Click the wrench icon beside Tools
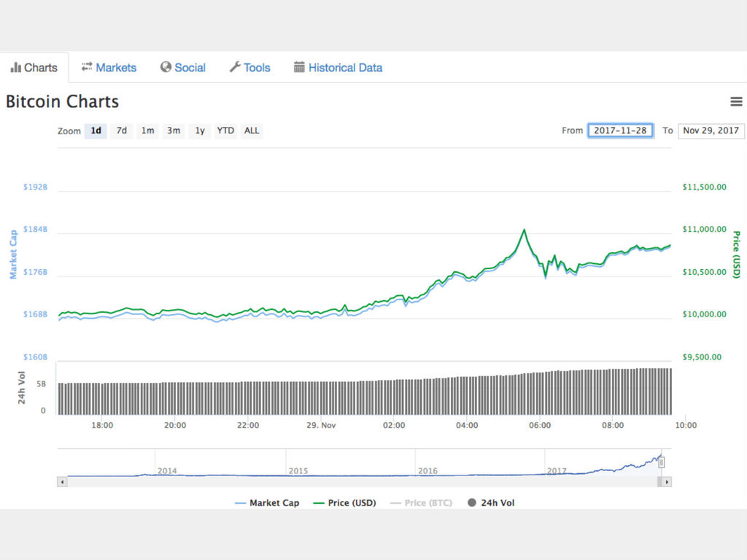Viewport: 747px width, 560px height. pos(235,67)
